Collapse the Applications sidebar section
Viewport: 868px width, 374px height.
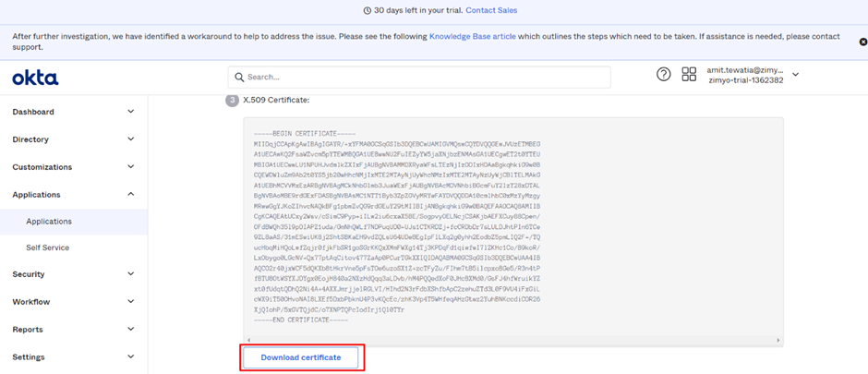pos(74,194)
